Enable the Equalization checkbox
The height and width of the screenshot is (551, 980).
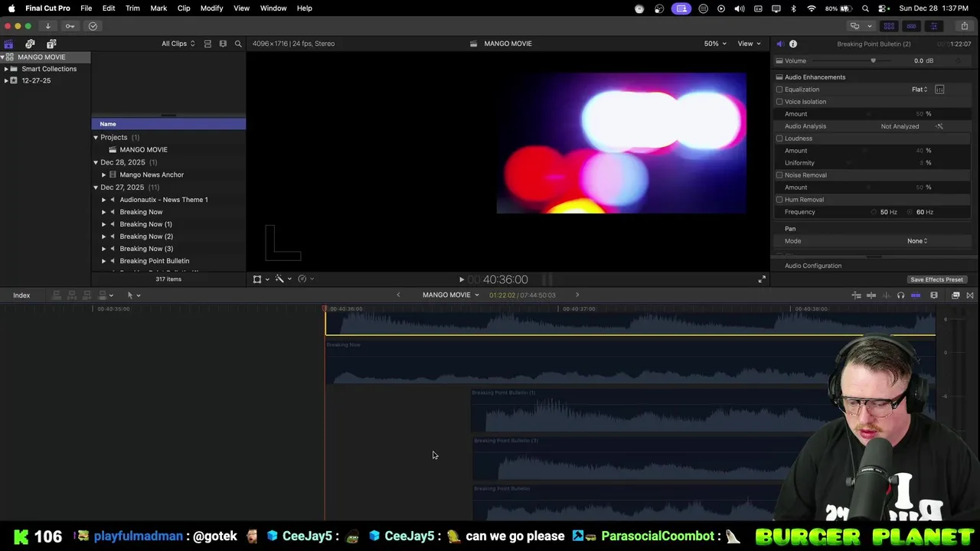(779, 90)
